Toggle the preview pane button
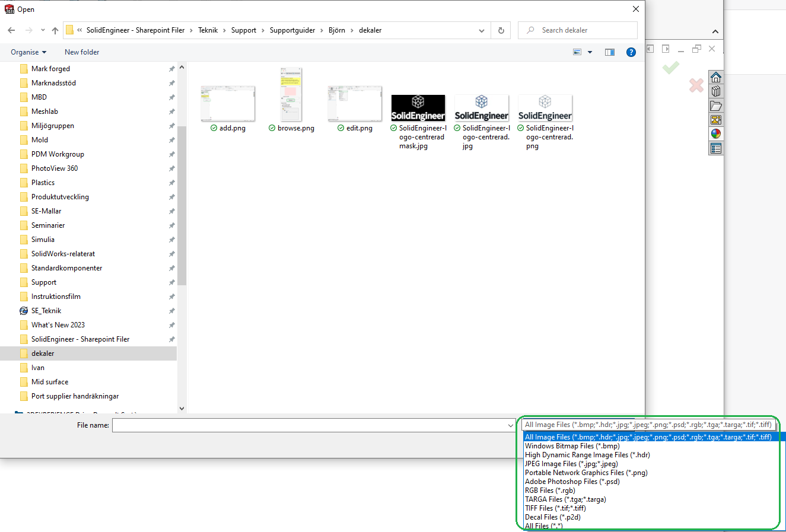 609,52
